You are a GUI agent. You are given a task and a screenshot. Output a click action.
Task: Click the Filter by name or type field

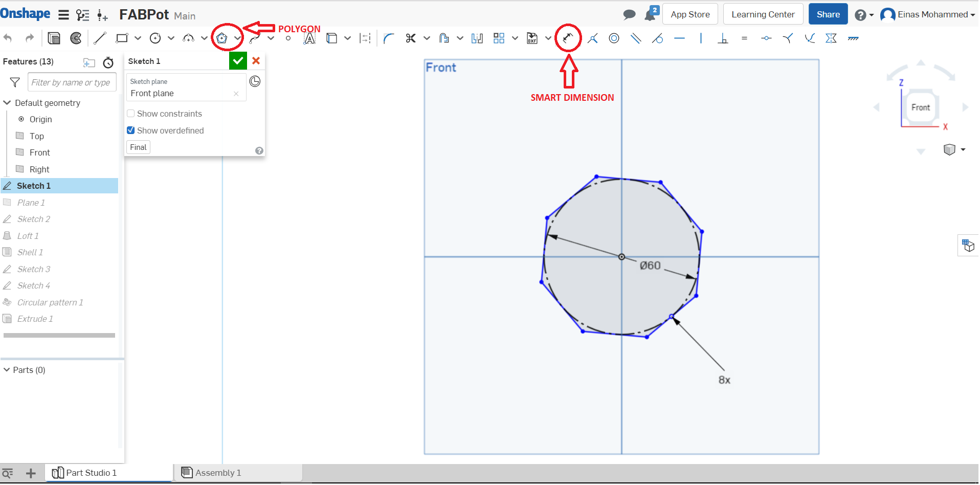[x=72, y=82]
